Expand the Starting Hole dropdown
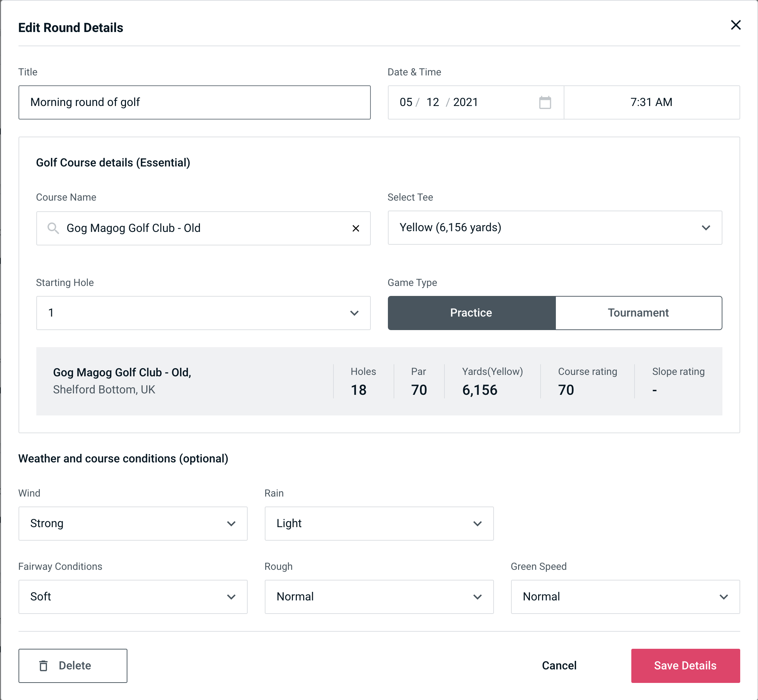 tap(354, 313)
